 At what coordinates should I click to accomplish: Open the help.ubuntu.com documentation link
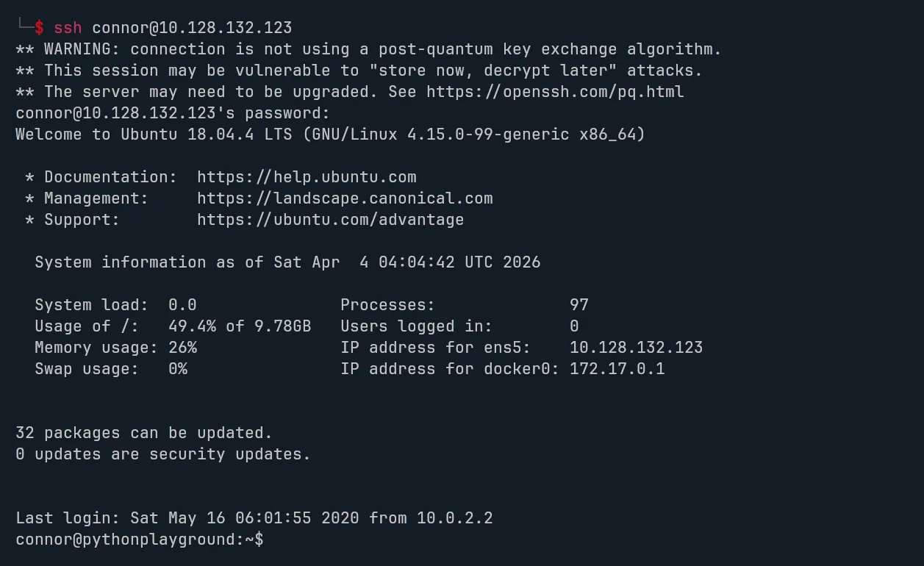click(x=307, y=177)
